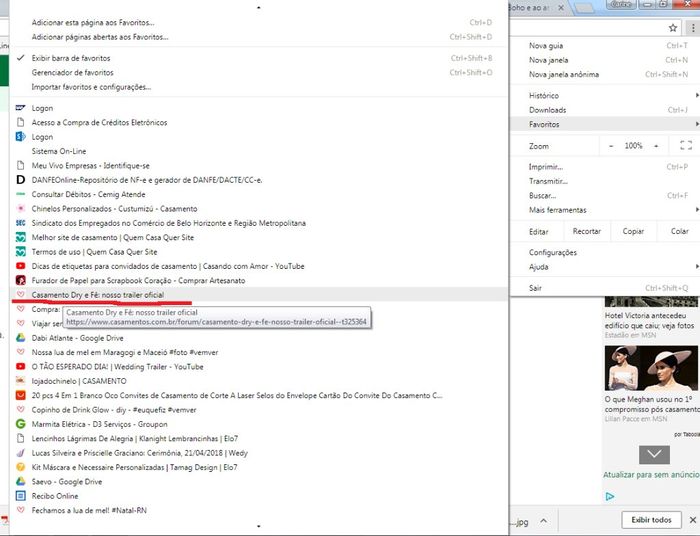
Task: Click the SharePoint icon for second Logon
Action: pyautogui.click(x=21, y=137)
